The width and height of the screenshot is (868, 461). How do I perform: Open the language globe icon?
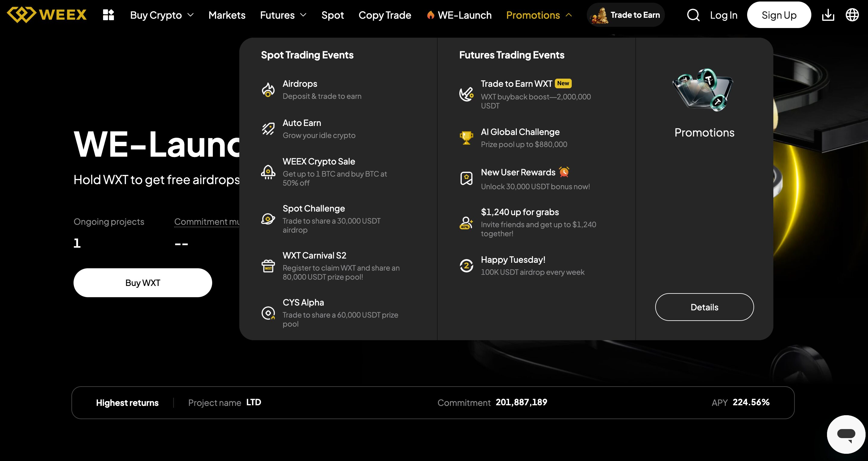pos(852,15)
